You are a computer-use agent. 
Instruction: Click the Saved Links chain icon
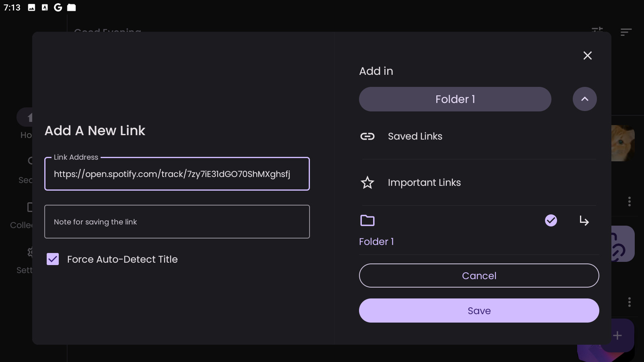pos(367,136)
